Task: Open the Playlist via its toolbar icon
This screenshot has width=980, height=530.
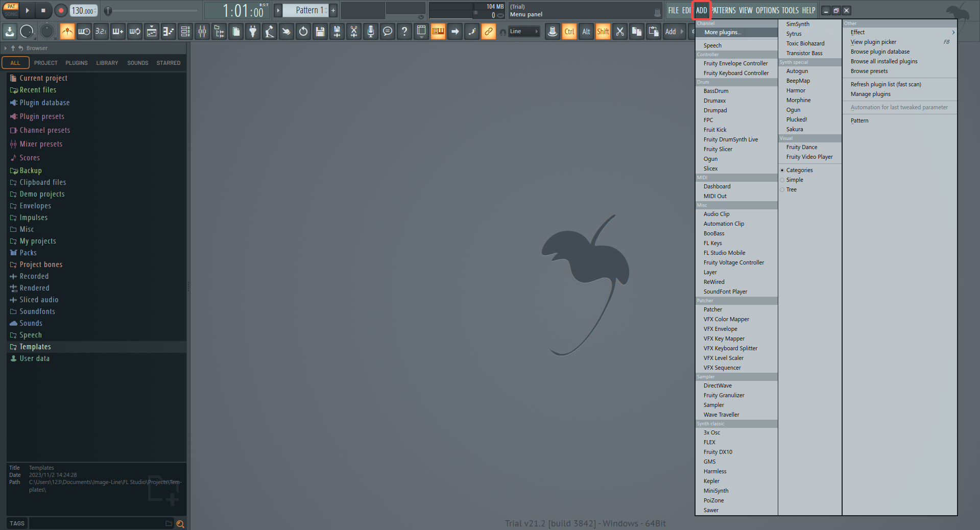Action: point(151,32)
